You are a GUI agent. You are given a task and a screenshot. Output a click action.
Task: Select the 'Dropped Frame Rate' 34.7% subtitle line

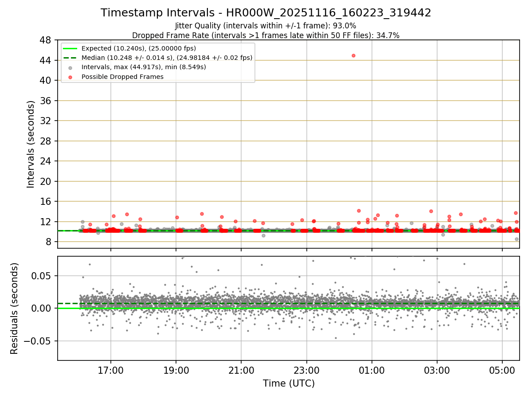[x=266, y=35]
